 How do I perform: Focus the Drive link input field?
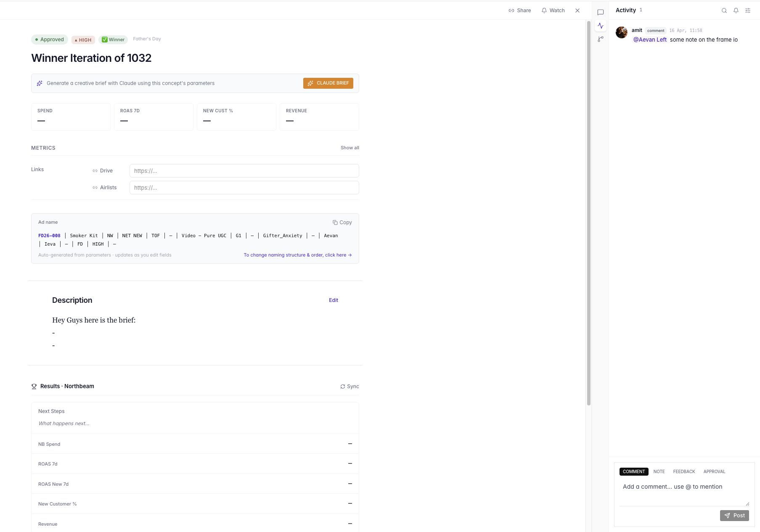coord(244,171)
